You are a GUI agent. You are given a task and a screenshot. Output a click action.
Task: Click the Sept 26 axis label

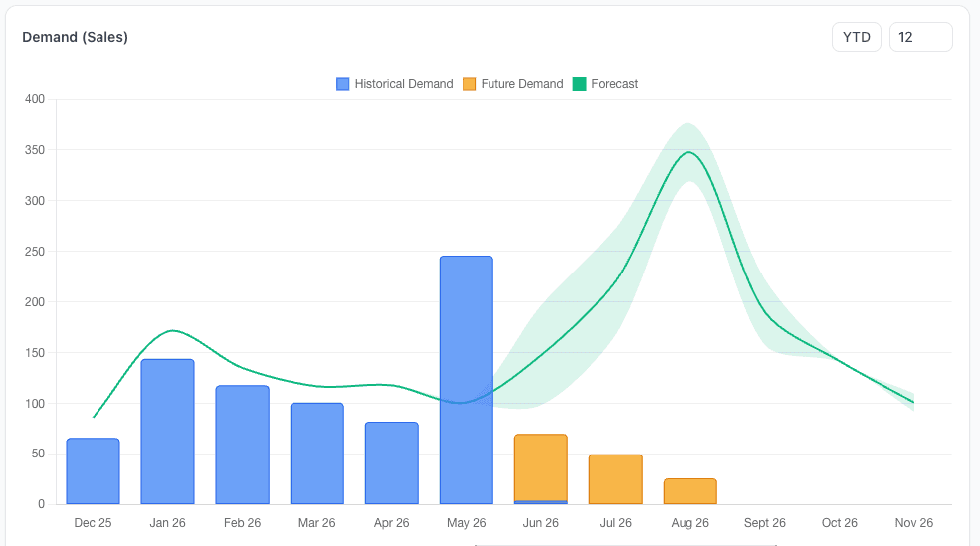pos(764,523)
